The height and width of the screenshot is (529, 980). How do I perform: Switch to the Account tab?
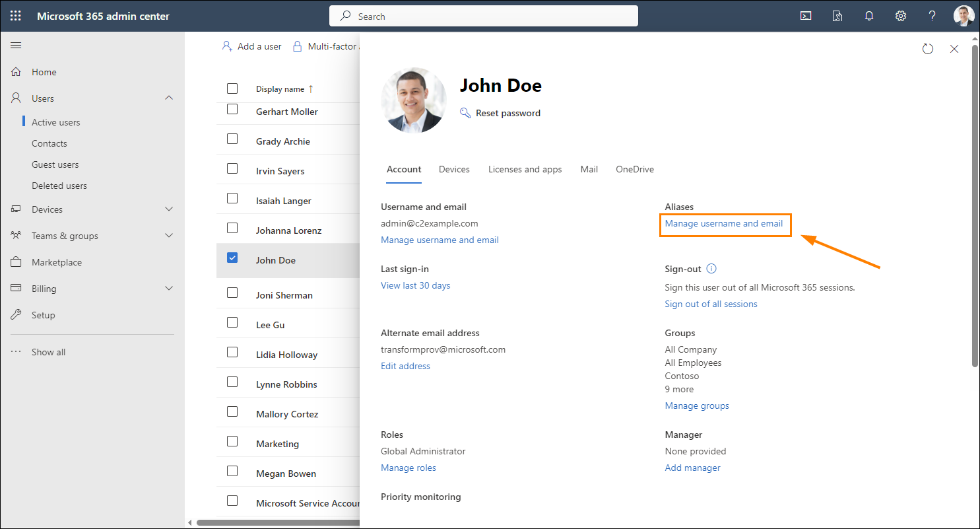tap(404, 169)
